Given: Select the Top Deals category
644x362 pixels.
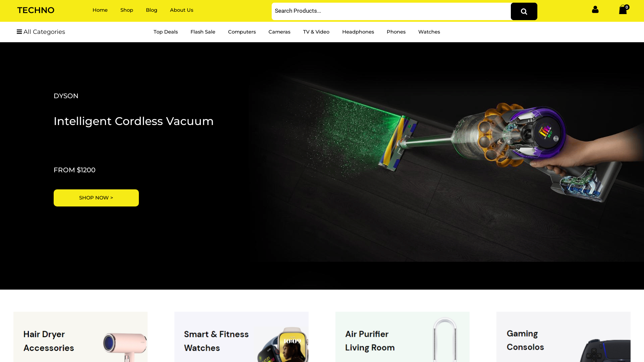Looking at the screenshot, I should (x=166, y=32).
